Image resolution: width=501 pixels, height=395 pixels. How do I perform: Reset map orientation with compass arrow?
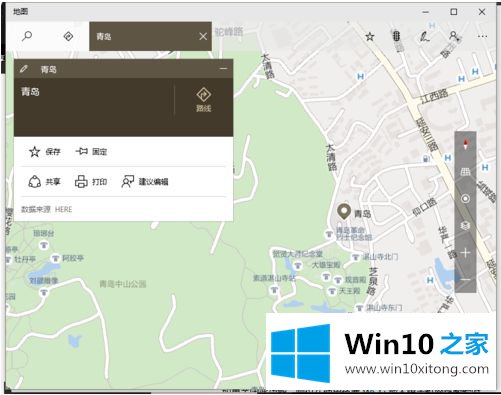click(465, 145)
